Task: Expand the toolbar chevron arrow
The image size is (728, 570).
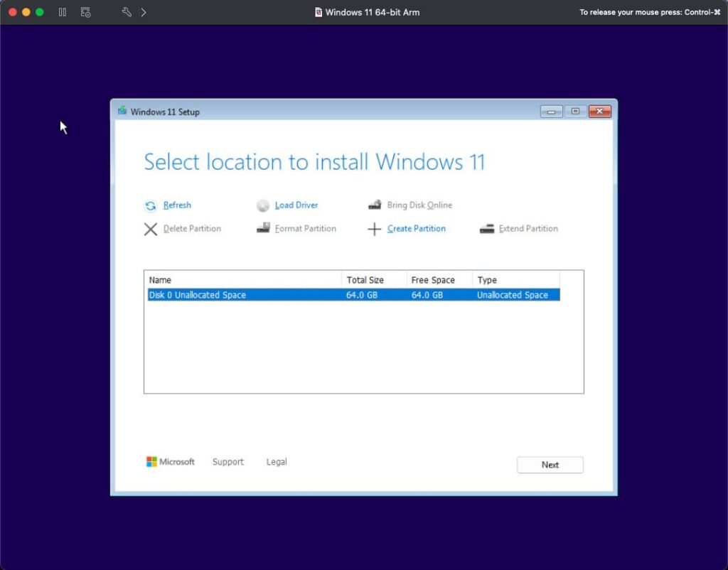Action: coord(144,12)
